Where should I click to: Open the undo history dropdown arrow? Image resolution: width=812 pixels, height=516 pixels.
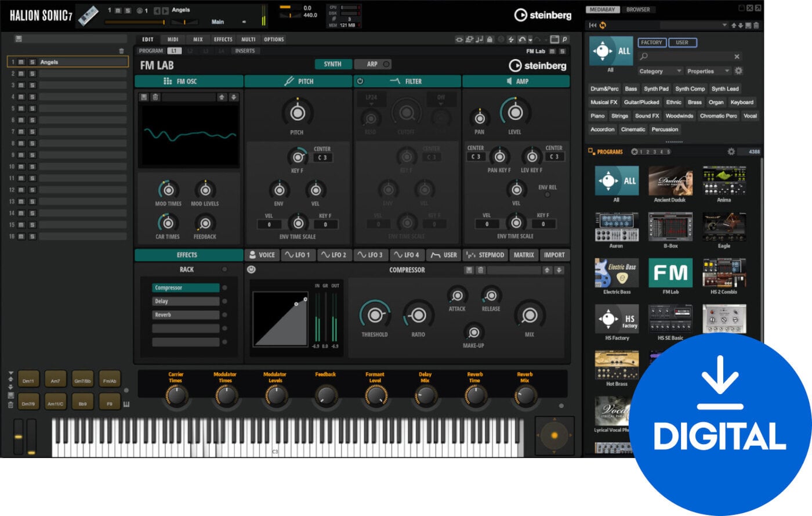pos(530,39)
